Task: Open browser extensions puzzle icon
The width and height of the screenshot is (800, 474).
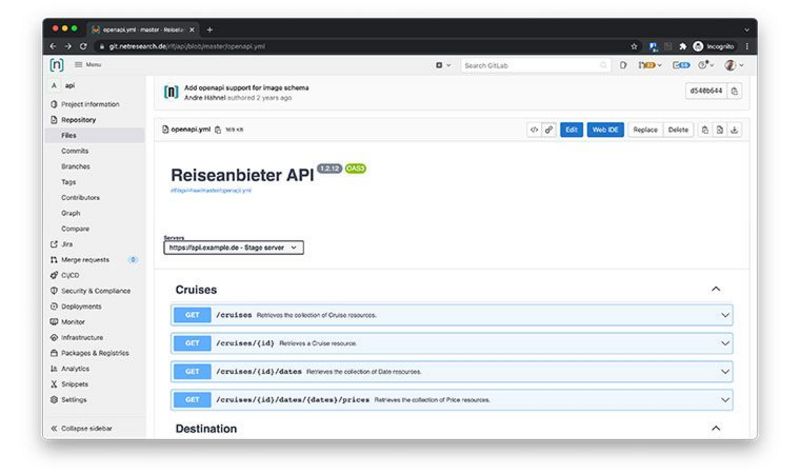Action: (683, 46)
